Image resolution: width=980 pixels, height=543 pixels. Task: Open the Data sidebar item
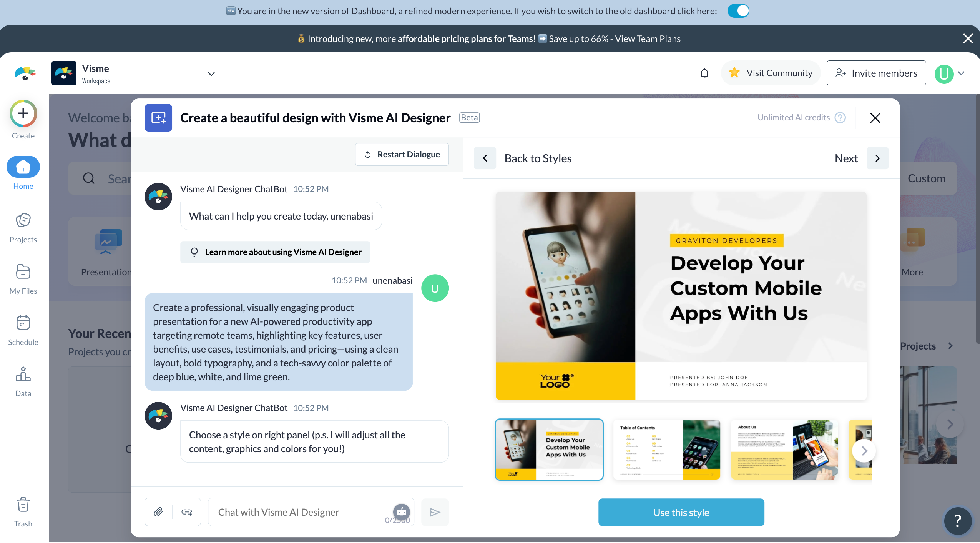click(23, 381)
